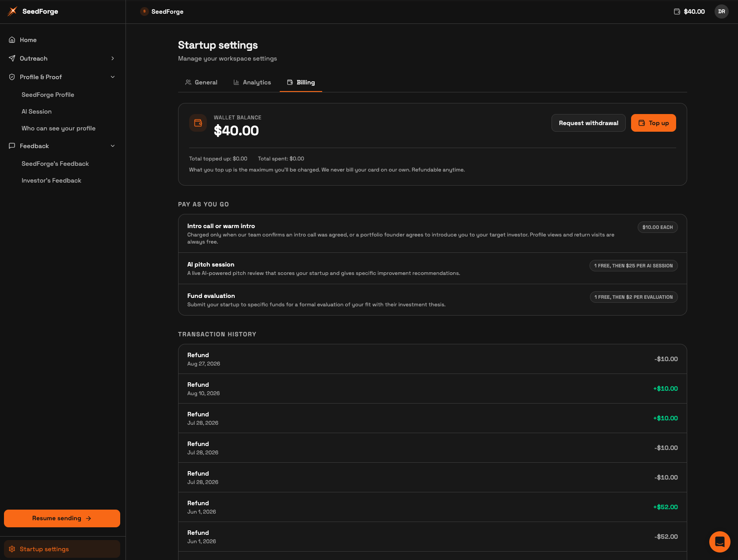The width and height of the screenshot is (738, 560).
Task: Click the Request withdrawal button
Action: tap(589, 123)
